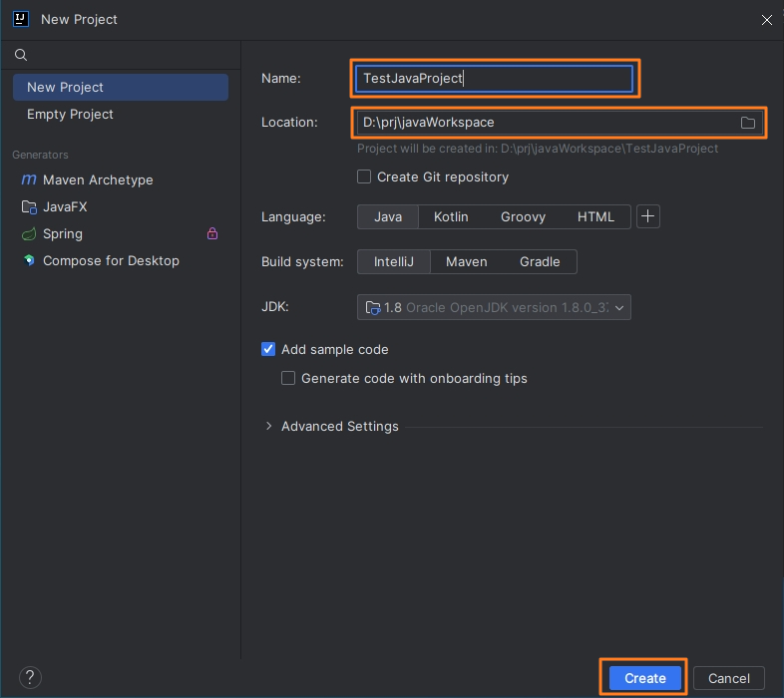Click the IntelliJ IDEA logo icon
This screenshot has height=698, width=784.
tap(21, 19)
